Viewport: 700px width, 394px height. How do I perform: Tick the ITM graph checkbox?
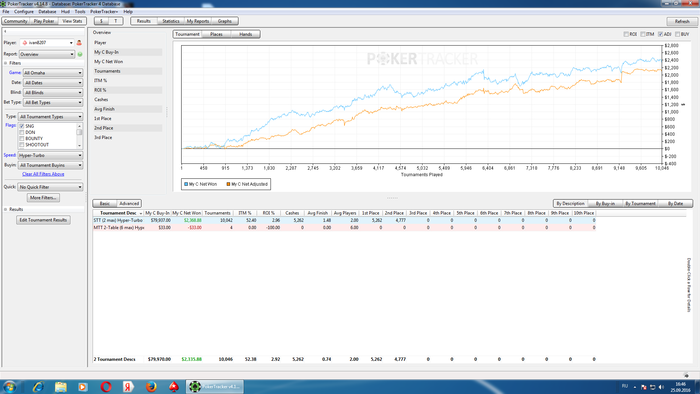pyautogui.click(x=643, y=34)
